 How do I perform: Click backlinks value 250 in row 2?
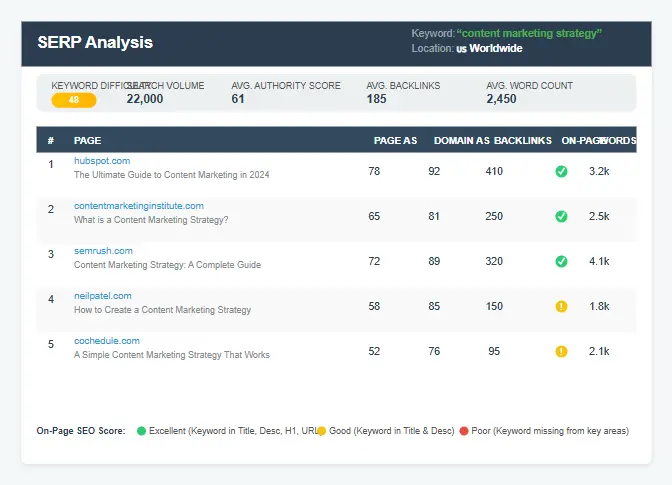pos(494,216)
